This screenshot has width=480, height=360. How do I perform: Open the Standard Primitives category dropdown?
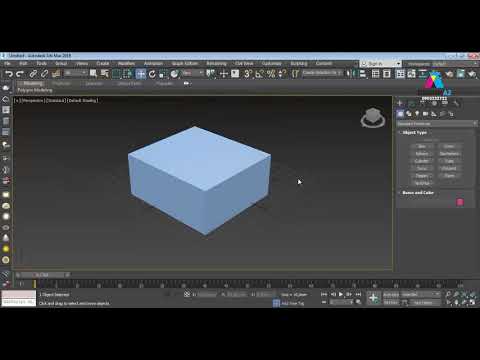coord(437,124)
